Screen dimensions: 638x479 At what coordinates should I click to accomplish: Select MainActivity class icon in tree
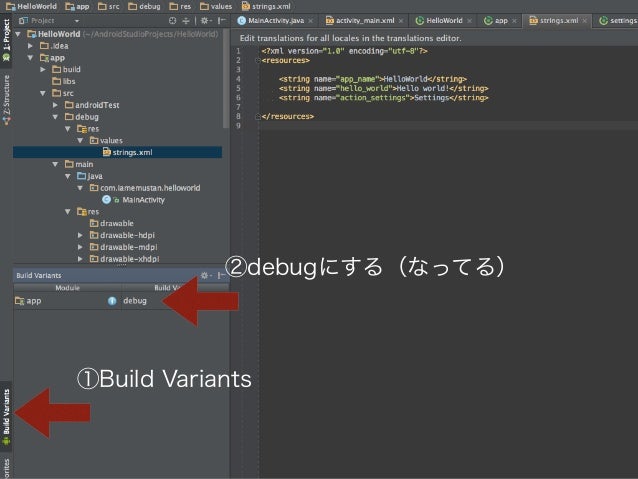click(x=106, y=200)
